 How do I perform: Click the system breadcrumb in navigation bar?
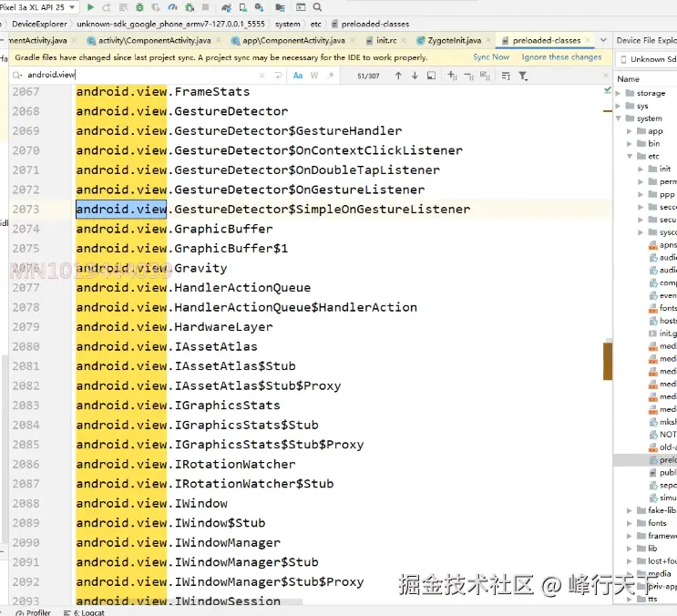point(288,24)
